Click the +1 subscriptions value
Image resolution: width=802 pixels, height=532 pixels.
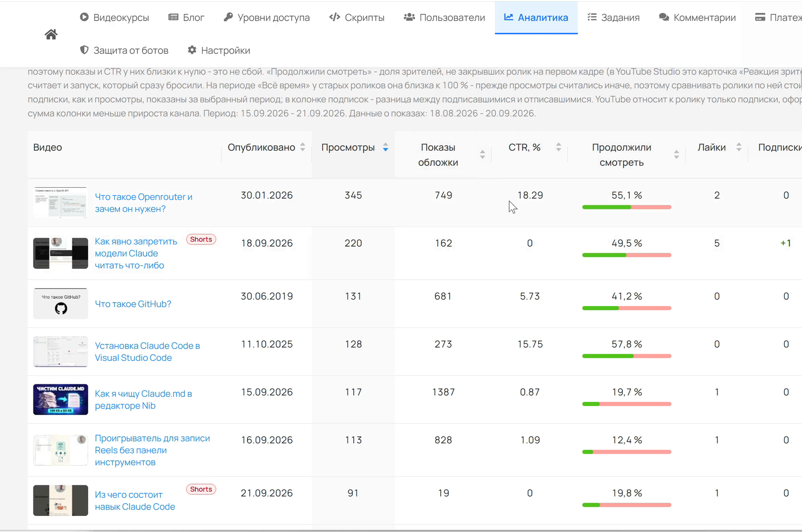(x=785, y=243)
